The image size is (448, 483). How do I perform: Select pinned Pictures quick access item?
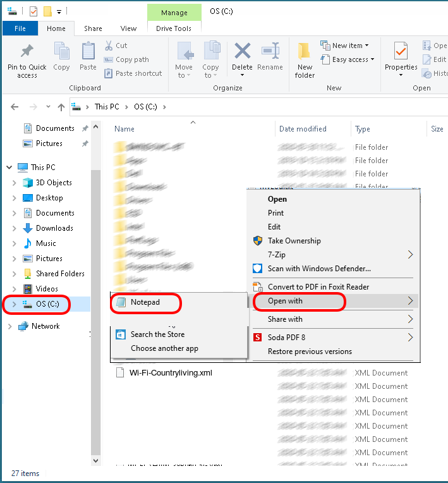[49, 144]
